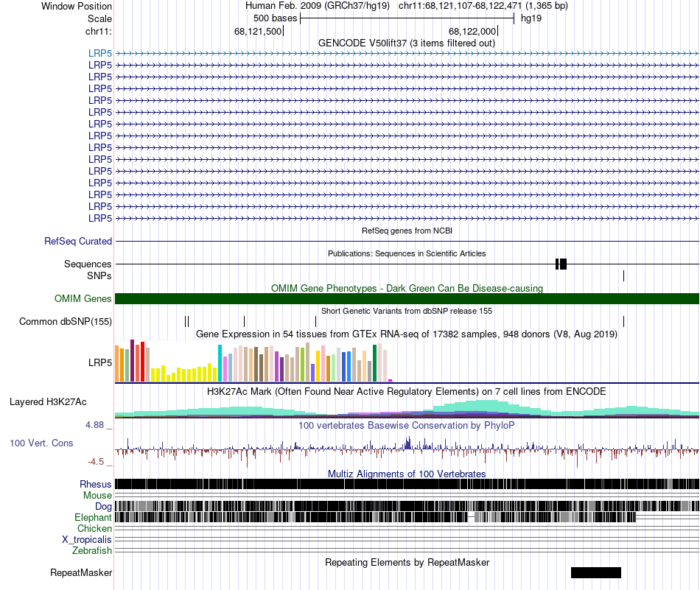
Task: Open GENCODE V50lift37 track title
Action: click(406, 43)
